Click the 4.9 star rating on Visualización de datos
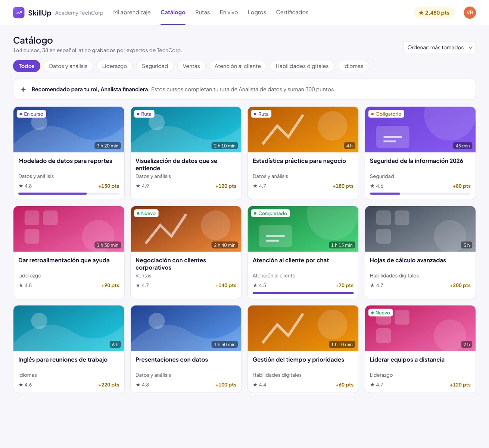This screenshot has width=489, height=448. pos(142,186)
